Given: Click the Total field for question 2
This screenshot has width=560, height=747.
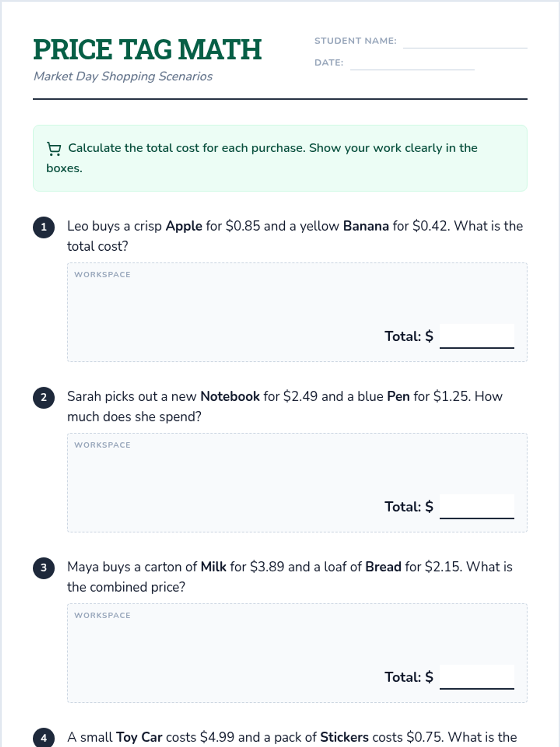Looking at the screenshot, I should [476, 507].
